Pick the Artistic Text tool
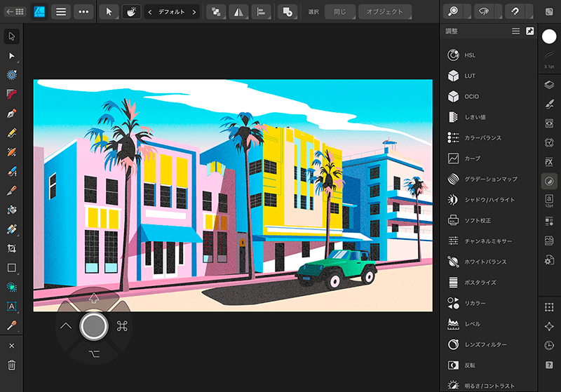This screenshot has height=392, width=561. point(11,306)
